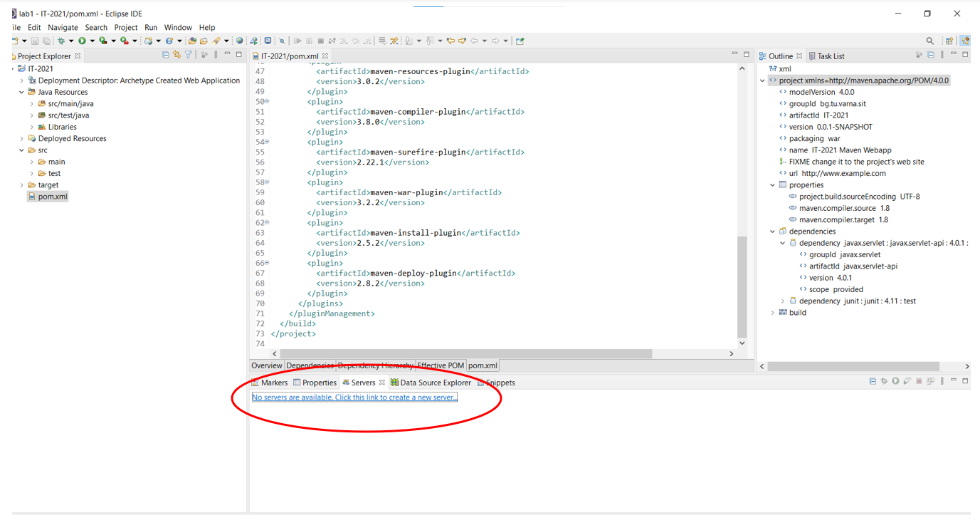Click the toolbar Search magnifier icon

[930, 41]
